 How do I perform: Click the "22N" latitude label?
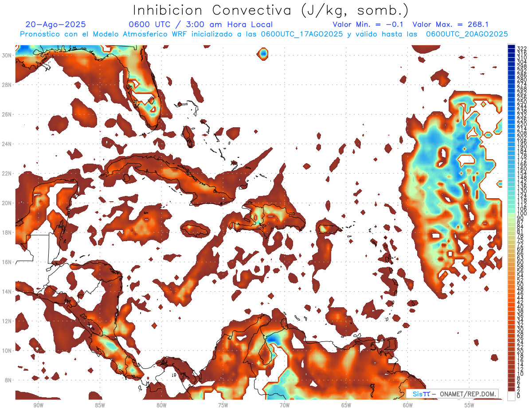click(7, 173)
